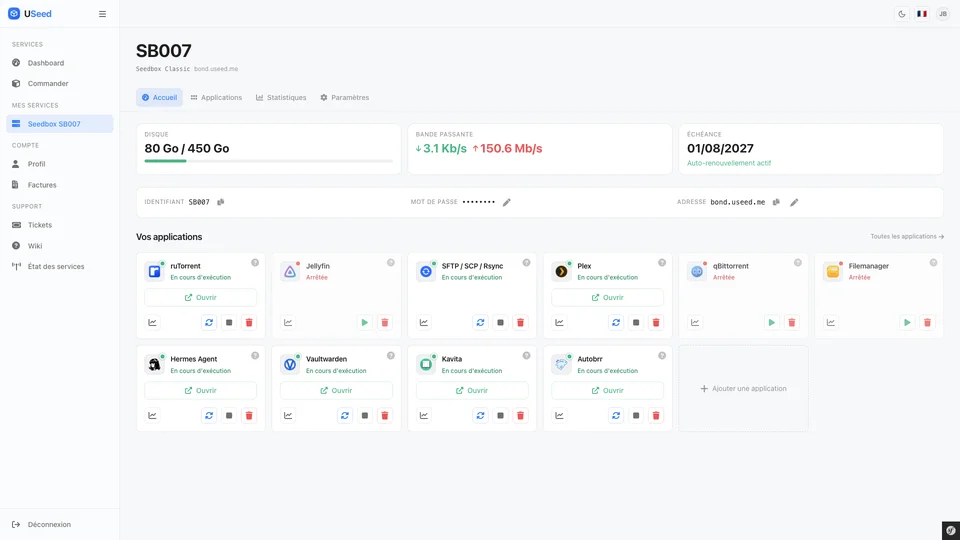Switch to the Applications tab

(x=216, y=97)
